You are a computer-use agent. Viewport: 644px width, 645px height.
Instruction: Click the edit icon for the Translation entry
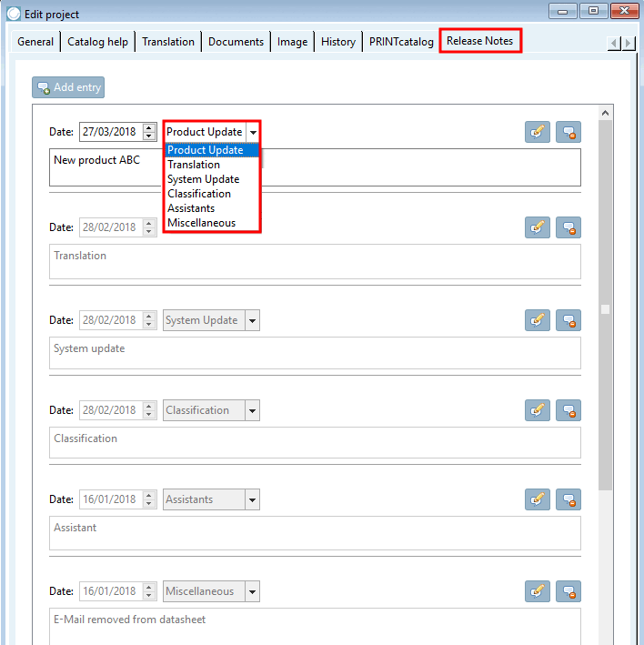click(537, 227)
